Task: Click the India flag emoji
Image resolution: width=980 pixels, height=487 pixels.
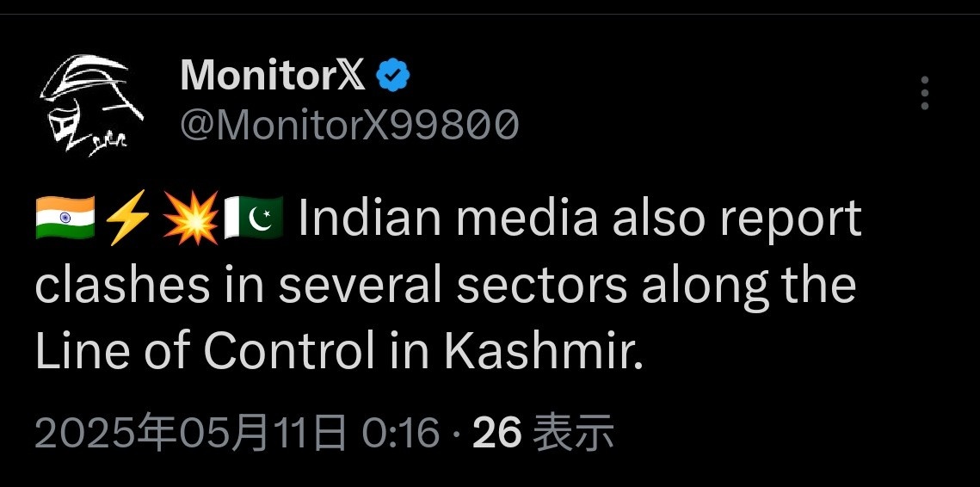Action: [65, 219]
